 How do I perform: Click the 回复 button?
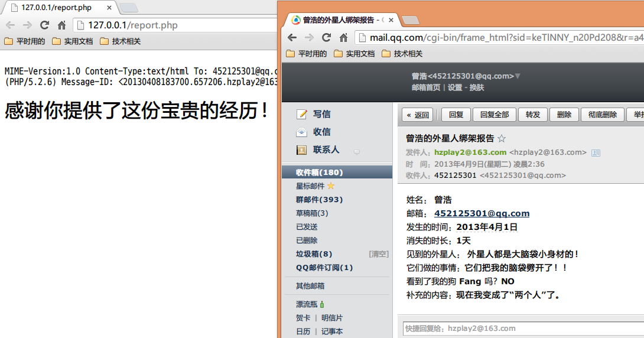point(456,115)
